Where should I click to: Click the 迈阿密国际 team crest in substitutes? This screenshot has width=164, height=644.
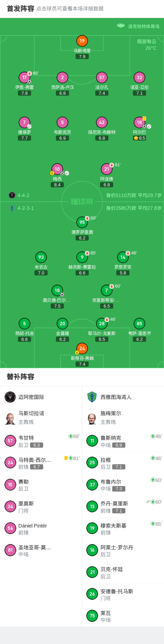(x=10, y=397)
